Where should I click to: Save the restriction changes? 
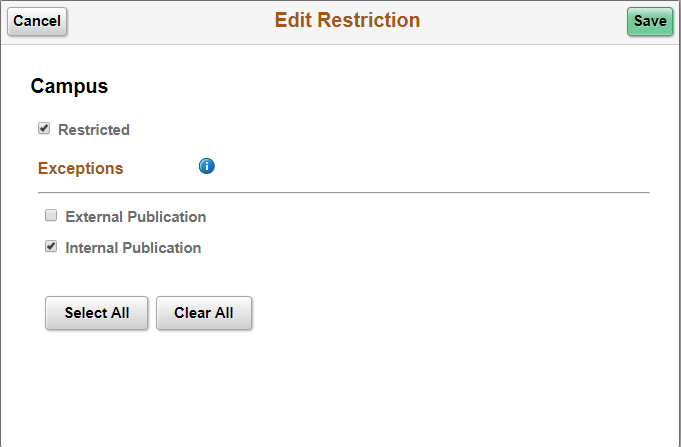click(x=650, y=21)
